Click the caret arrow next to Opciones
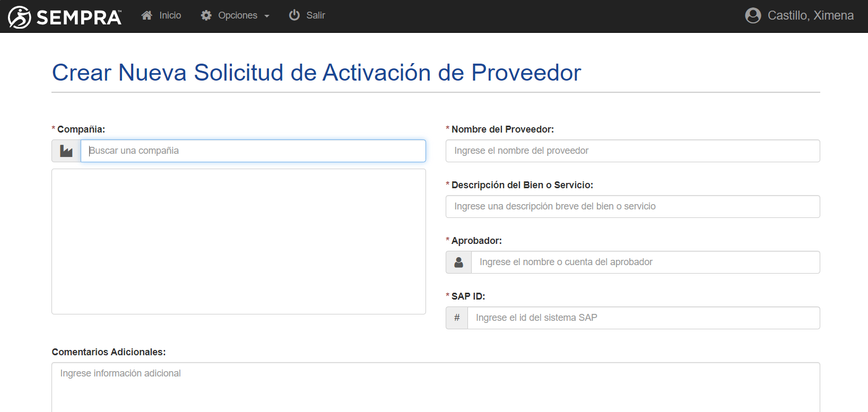868x412 pixels. (267, 16)
